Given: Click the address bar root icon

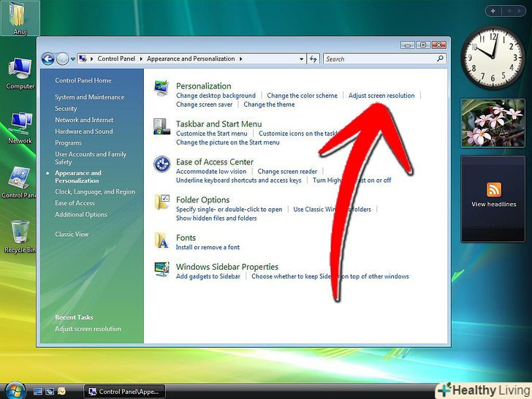Looking at the screenshot, I should click(x=83, y=58).
